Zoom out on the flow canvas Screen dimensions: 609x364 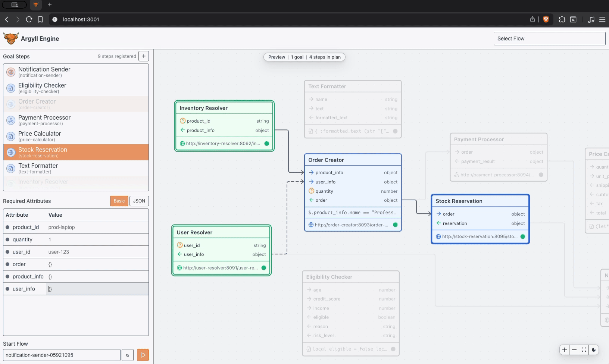click(x=574, y=350)
